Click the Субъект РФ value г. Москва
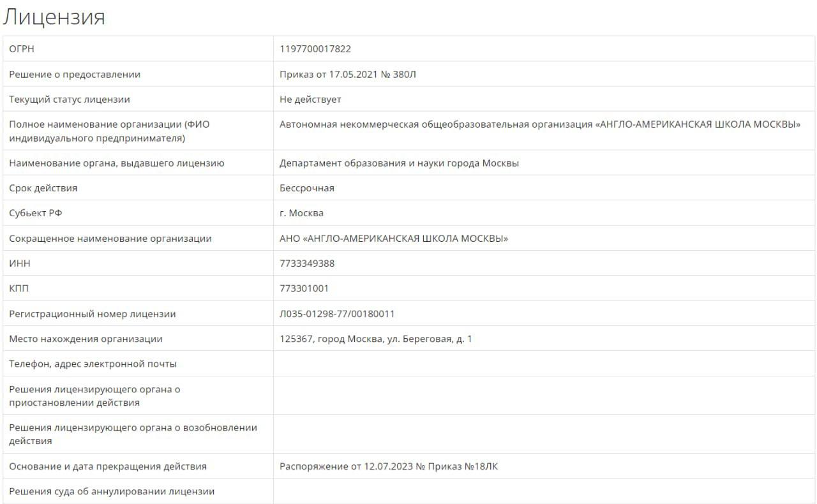This screenshot has width=817, height=504. [301, 213]
